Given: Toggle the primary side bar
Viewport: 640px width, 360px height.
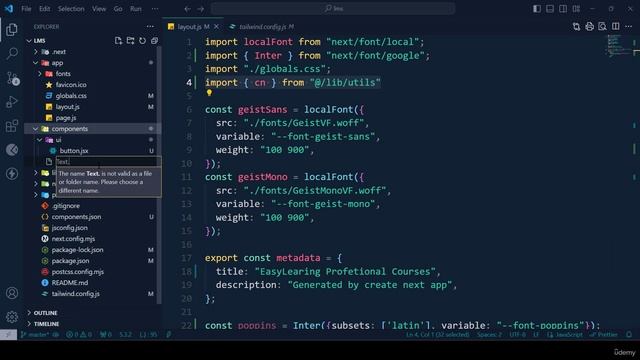Looking at the screenshot, I should 537,9.
